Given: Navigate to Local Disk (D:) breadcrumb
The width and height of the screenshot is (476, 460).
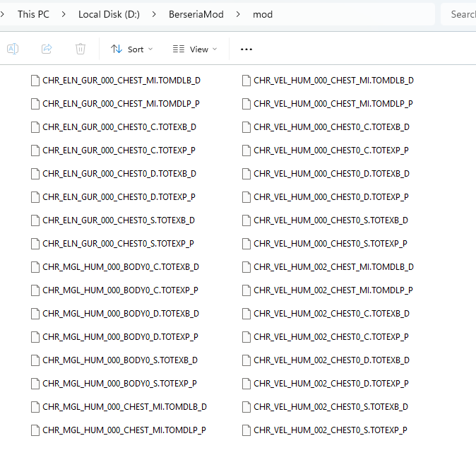Looking at the screenshot, I should (109, 14).
